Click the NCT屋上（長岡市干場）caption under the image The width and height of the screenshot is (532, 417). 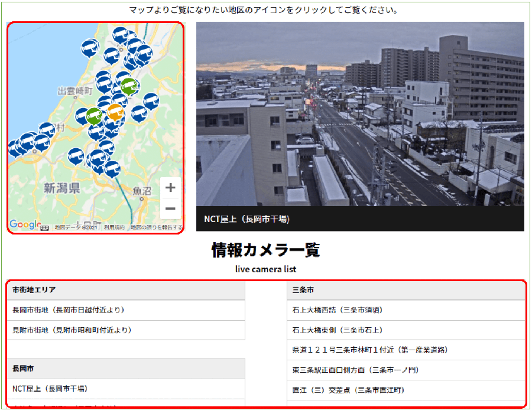pyautogui.click(x=246, y=219)
